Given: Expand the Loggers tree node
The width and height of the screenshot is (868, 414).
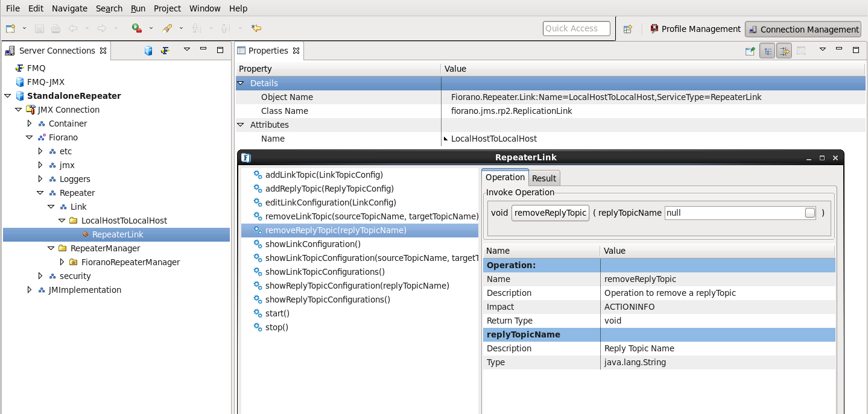Looking at the screenshot, I should coord(40,179).
